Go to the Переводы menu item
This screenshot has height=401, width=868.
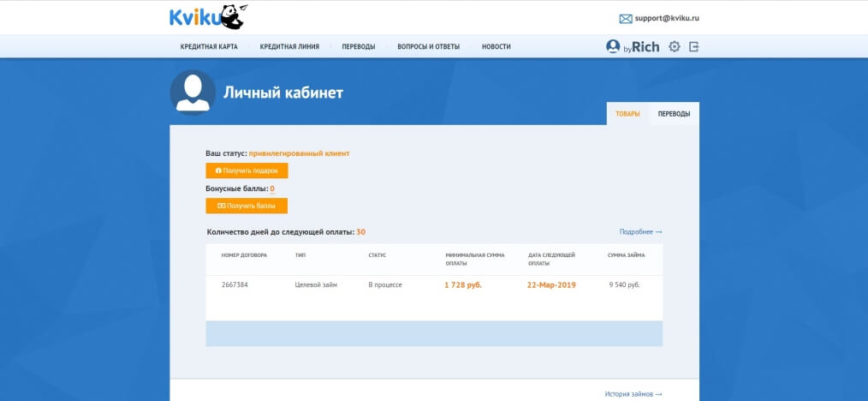pos(358,47)
